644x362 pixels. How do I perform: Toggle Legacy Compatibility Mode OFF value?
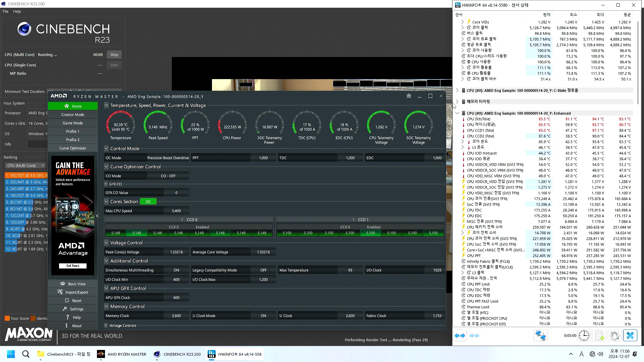(x=263, y=270)
